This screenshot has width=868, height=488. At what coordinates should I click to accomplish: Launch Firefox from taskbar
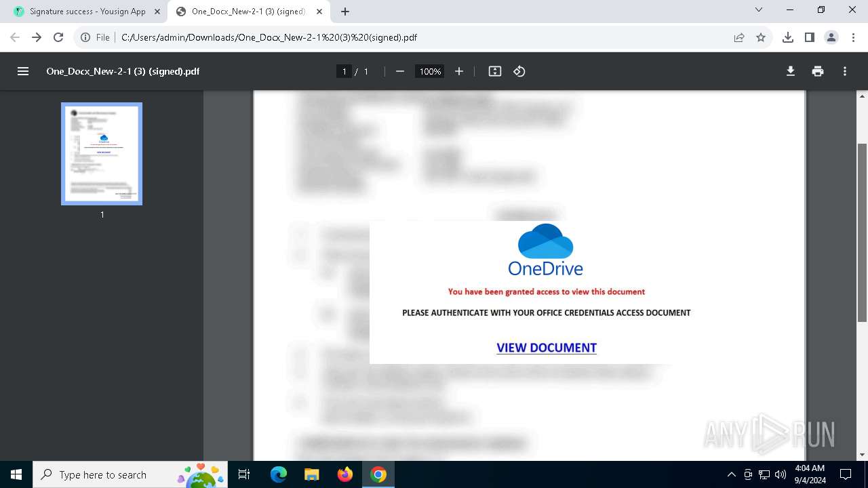point(345,474)
